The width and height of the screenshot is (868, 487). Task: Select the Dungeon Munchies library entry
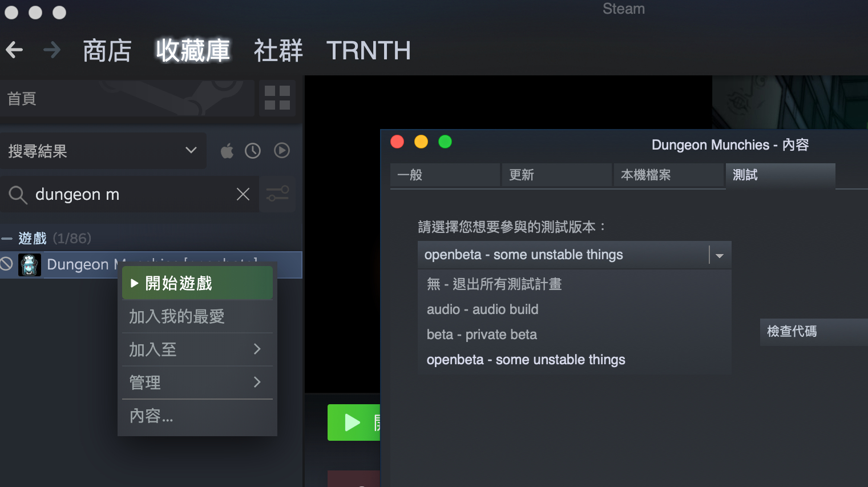tap(151, 265)
